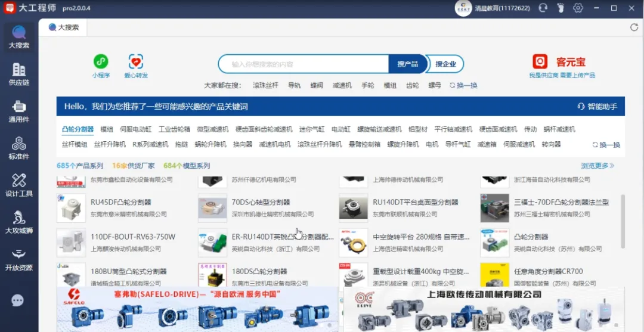Open 标准件 sidebar section
Viewport: 644px width, 332px height.
tap(19, 148)
